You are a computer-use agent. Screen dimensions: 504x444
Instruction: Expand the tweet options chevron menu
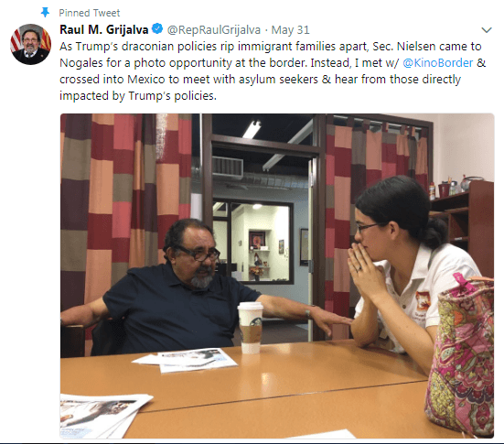pyautogui.click(x=487, y=30)
